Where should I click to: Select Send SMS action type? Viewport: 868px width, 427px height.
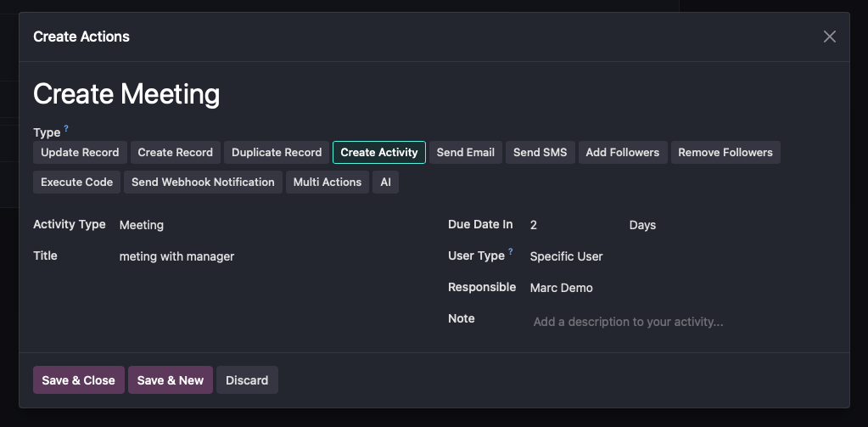click(x=540, y=153)
